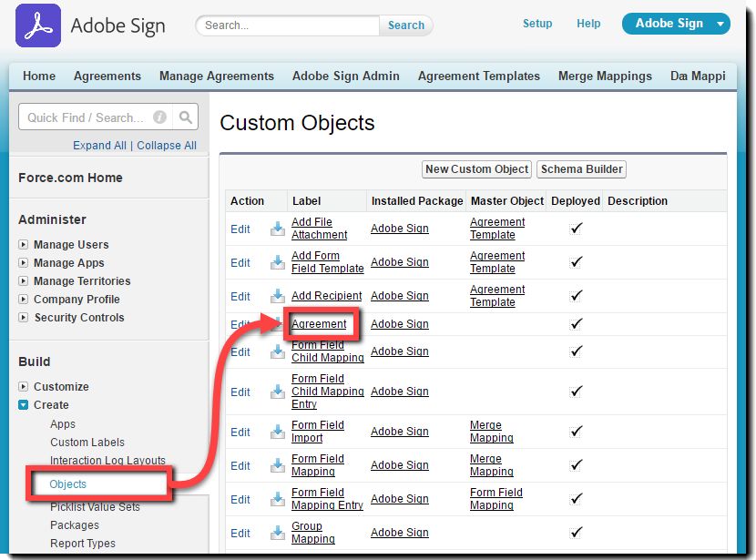Click Expand All link

tap(99, 146)
